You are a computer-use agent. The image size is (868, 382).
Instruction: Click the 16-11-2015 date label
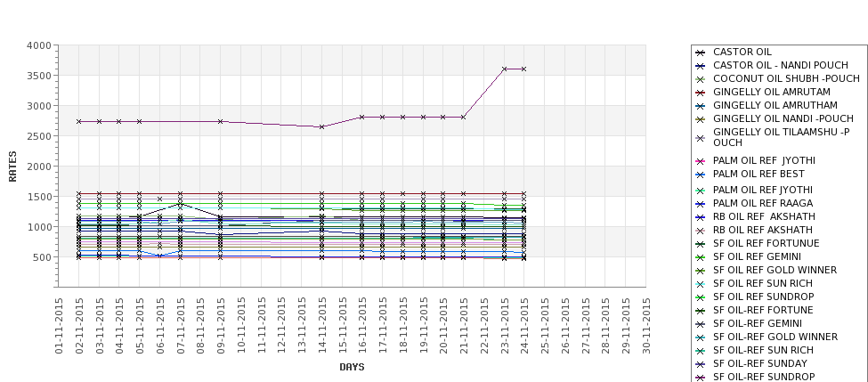(362, 326)
